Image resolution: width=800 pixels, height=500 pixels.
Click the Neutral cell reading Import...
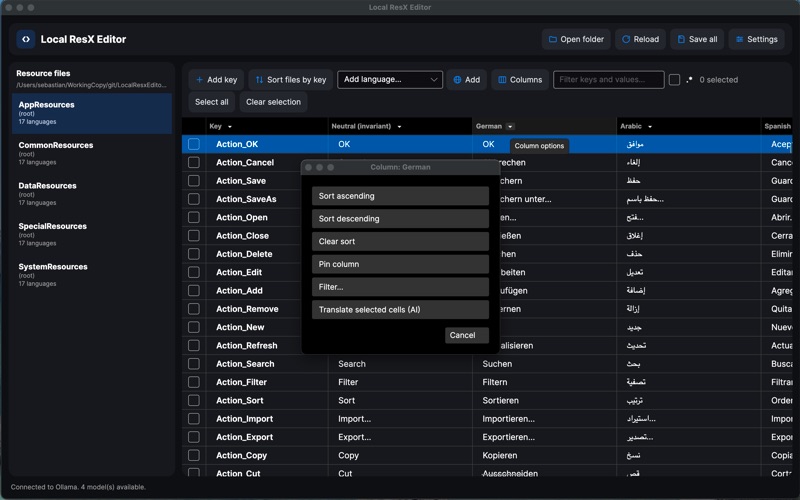point(400,419)
